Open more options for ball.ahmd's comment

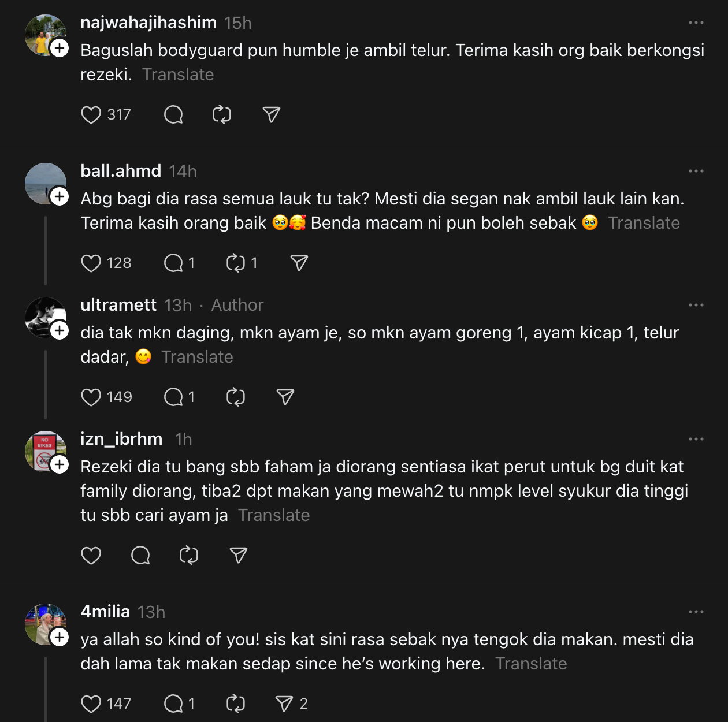(x=696, y=171)
